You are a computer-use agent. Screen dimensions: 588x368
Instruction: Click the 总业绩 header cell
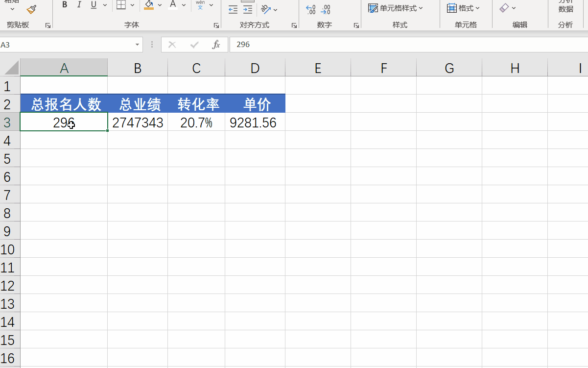click(138, 104)
